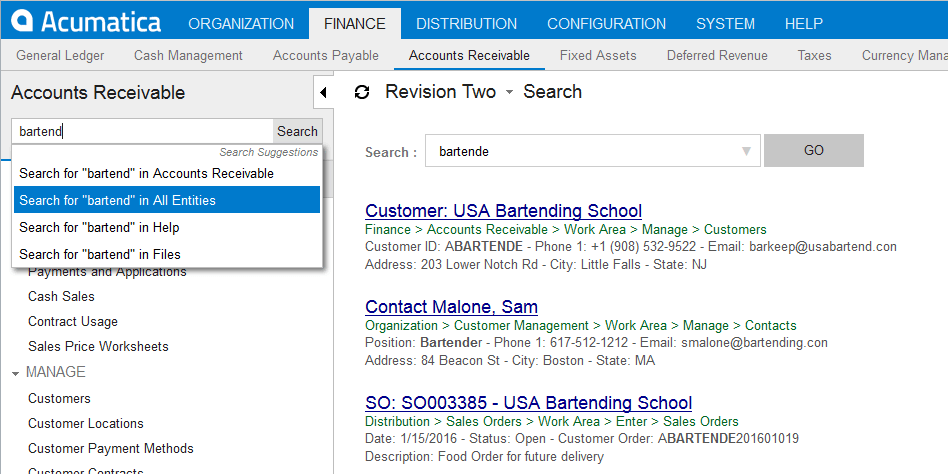This screenshot has width=948, height=474.
Task: Choose Search for bartend in Help
Action: (x=167, y=227)
